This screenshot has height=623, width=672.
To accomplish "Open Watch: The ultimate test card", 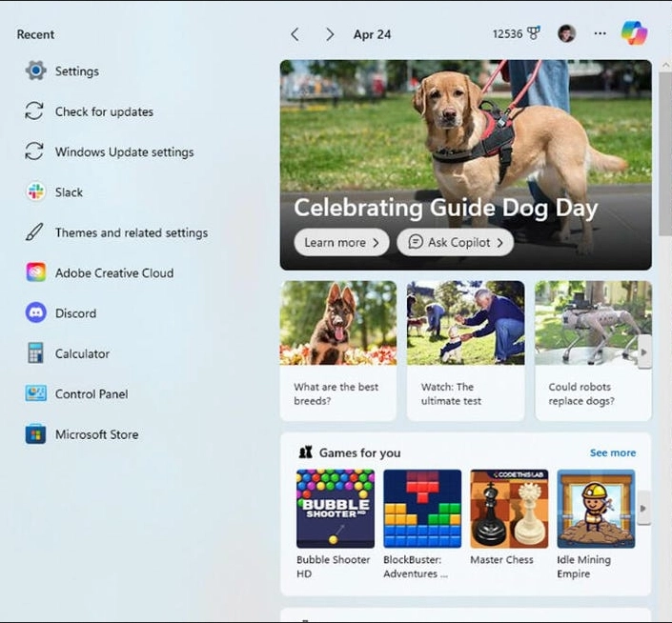I will (465, 351).
